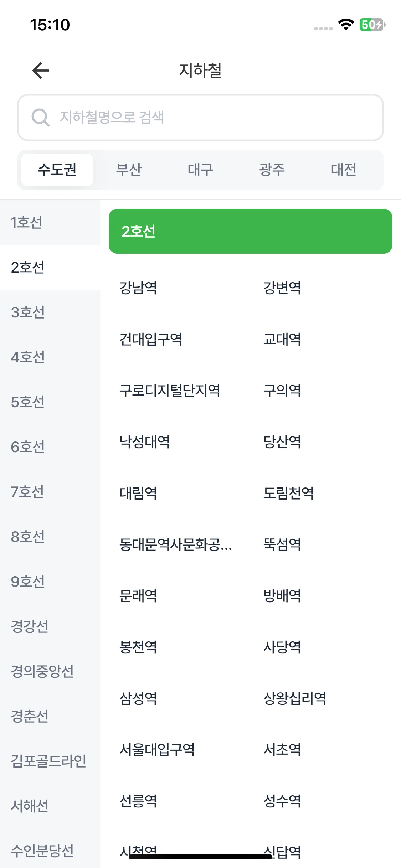The height and width of the screenshot is (868, 401).
Task: Tap the green 2호선 header button
Action: 250,231
